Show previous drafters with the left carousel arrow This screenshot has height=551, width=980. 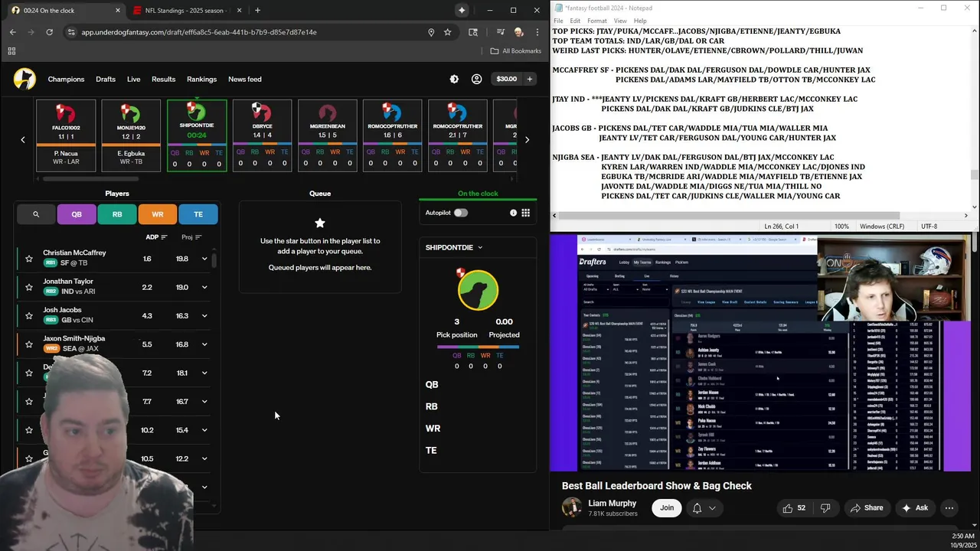coord(23,139)
